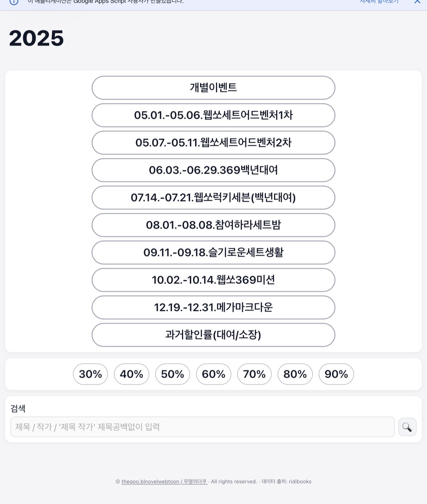This screenshot has width=427, height=504.
Task: Open 05.07.-05.11.웹쏘세트어드벤처2차 event
Action: 213,143
